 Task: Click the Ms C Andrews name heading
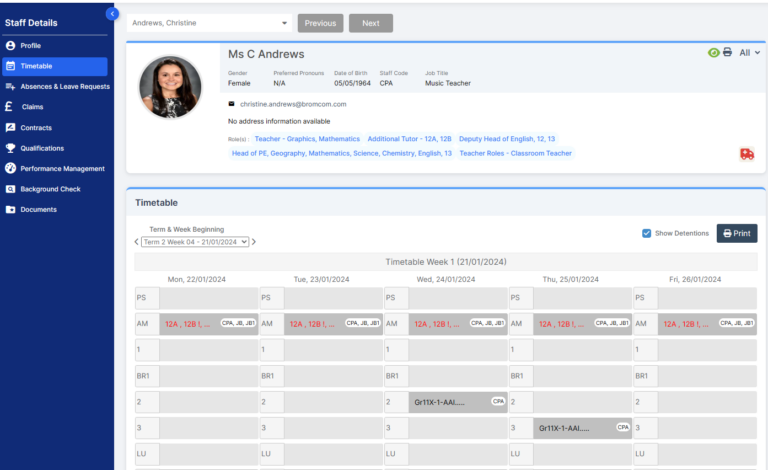pyautogui.click(x=266, y=54)
